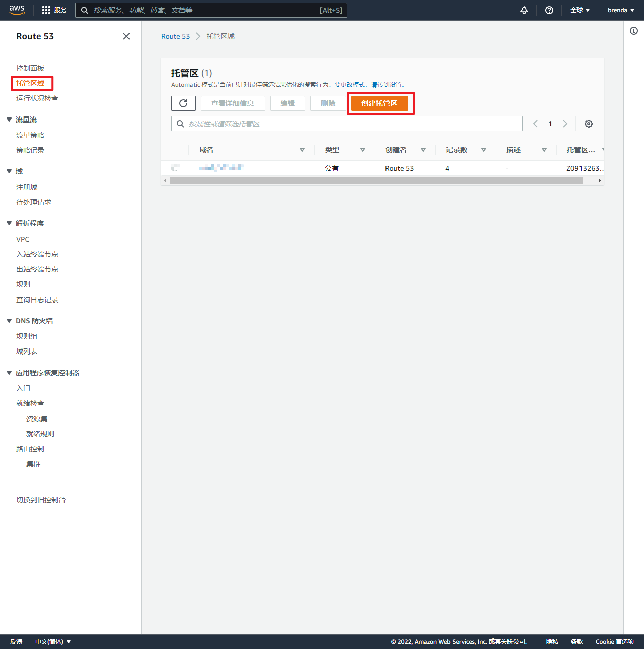644x649 pixels.
Task: Go to the previous page arrow
Action: 535,124
